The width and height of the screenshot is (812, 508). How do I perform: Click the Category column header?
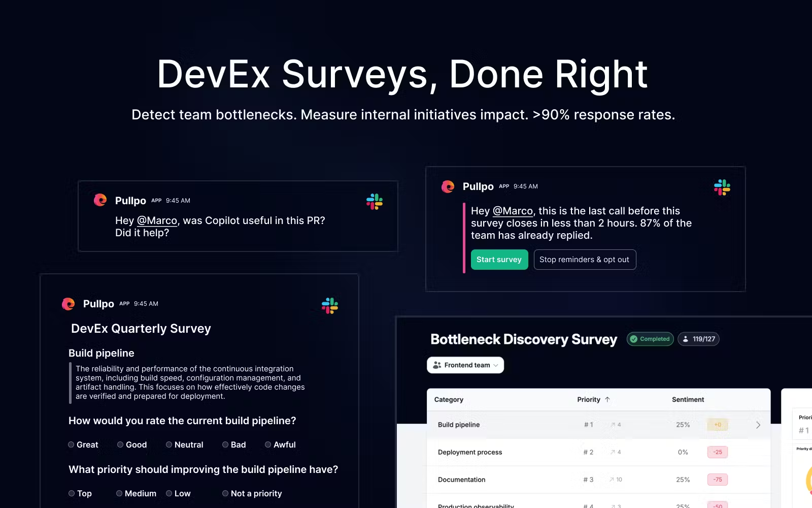click(x=449, y=399)
